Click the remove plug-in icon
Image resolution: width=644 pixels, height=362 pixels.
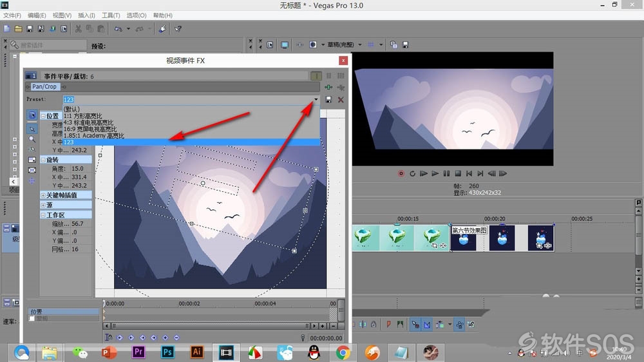coord(341,87)
